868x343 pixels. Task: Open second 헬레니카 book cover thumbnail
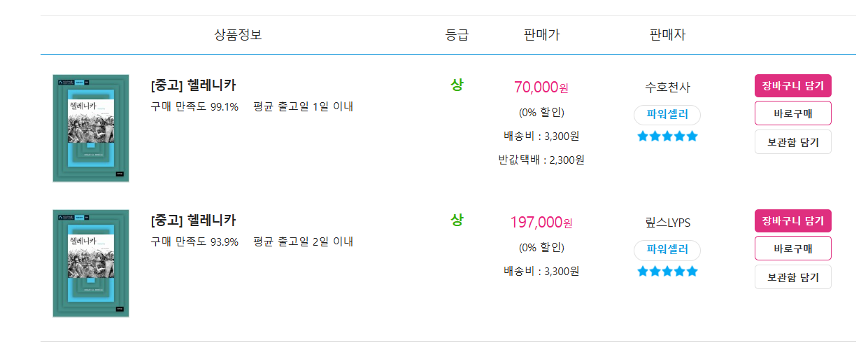(91, 263)
